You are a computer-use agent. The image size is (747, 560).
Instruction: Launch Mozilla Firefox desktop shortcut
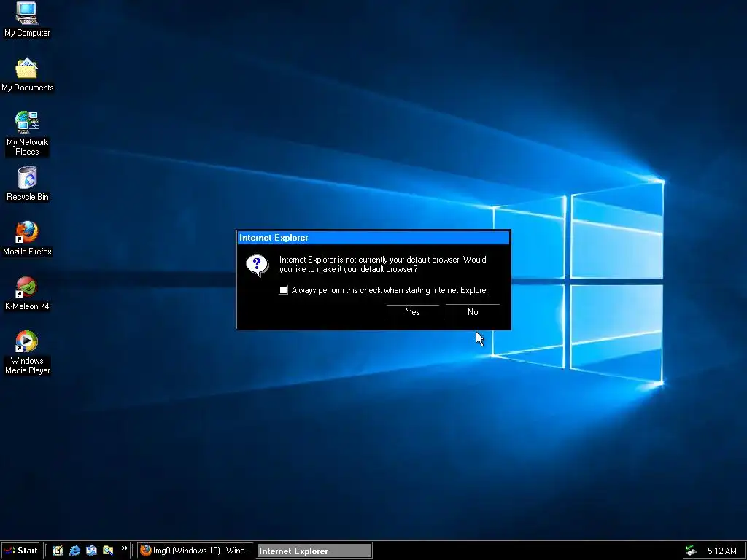27,238
